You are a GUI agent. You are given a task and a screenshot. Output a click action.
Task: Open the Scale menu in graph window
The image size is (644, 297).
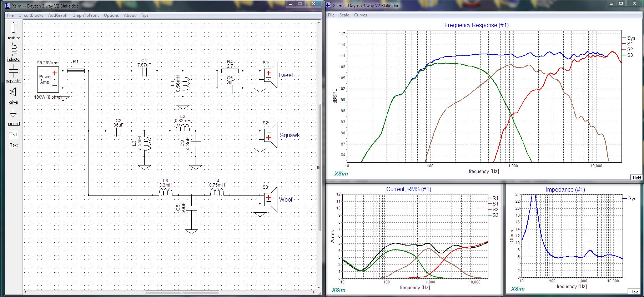(x=344, y=15)
